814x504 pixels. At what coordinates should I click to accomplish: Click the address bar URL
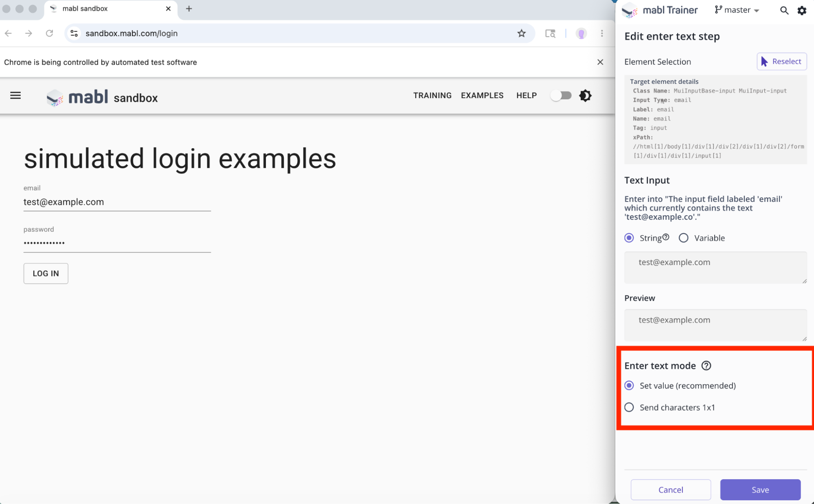tap(132, 33)
